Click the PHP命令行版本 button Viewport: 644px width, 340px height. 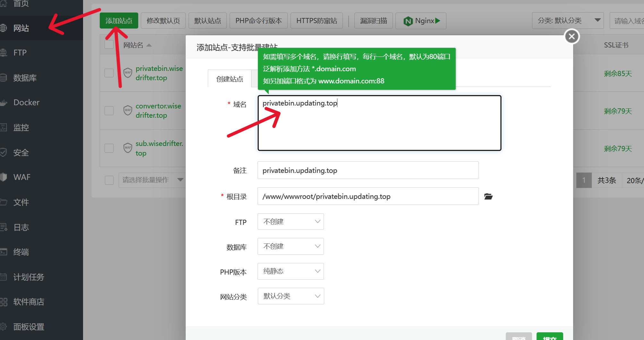click(x=258, y=21)
